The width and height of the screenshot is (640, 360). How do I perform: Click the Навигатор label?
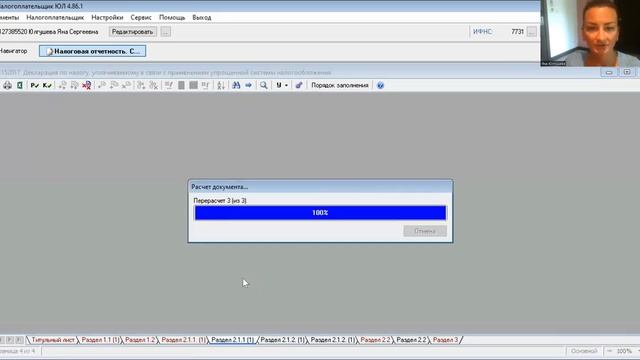(13, 51)
